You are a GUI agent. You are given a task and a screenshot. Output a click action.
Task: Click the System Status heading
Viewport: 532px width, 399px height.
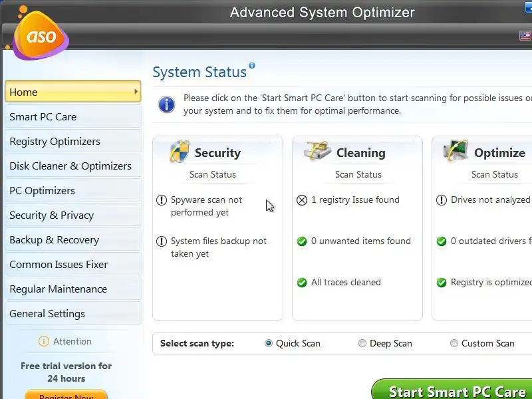(x=199, y=72)
